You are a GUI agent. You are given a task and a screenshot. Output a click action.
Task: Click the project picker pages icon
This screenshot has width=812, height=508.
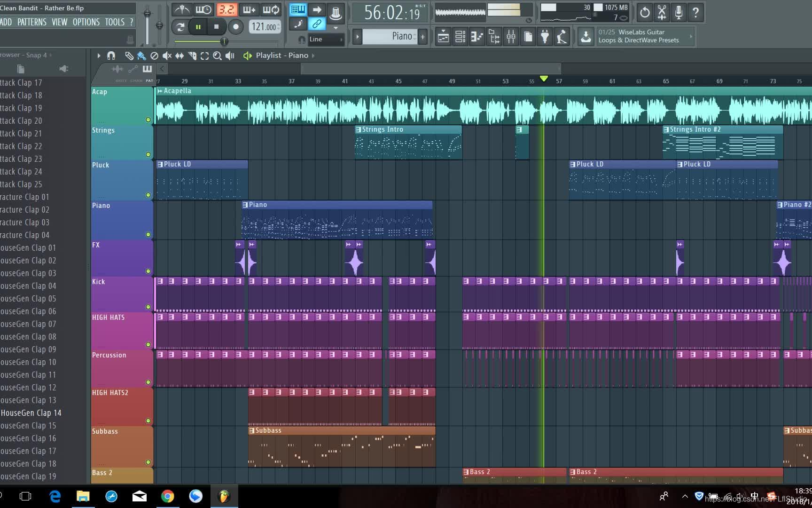(528, 36)
